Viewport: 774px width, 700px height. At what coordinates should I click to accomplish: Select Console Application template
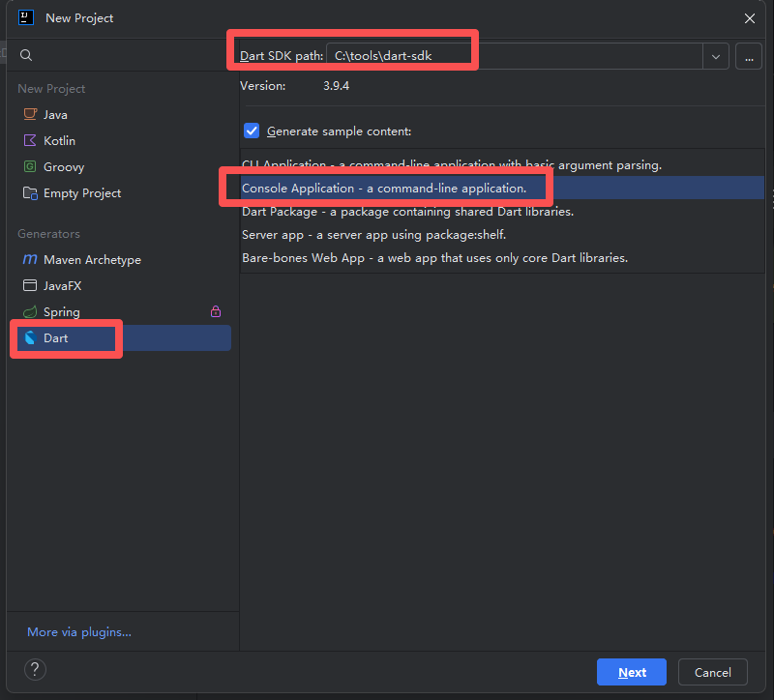(x=502, y=188)
